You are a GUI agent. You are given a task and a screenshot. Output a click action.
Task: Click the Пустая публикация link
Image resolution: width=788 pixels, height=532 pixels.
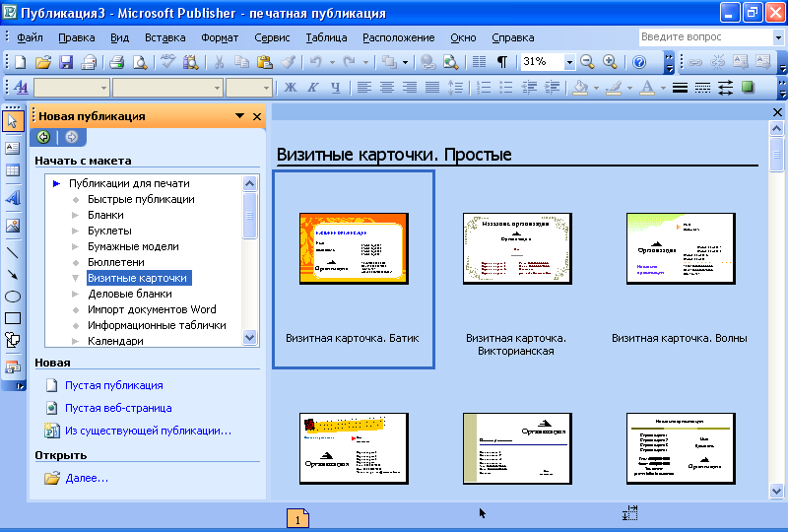(x=114, y=385)
